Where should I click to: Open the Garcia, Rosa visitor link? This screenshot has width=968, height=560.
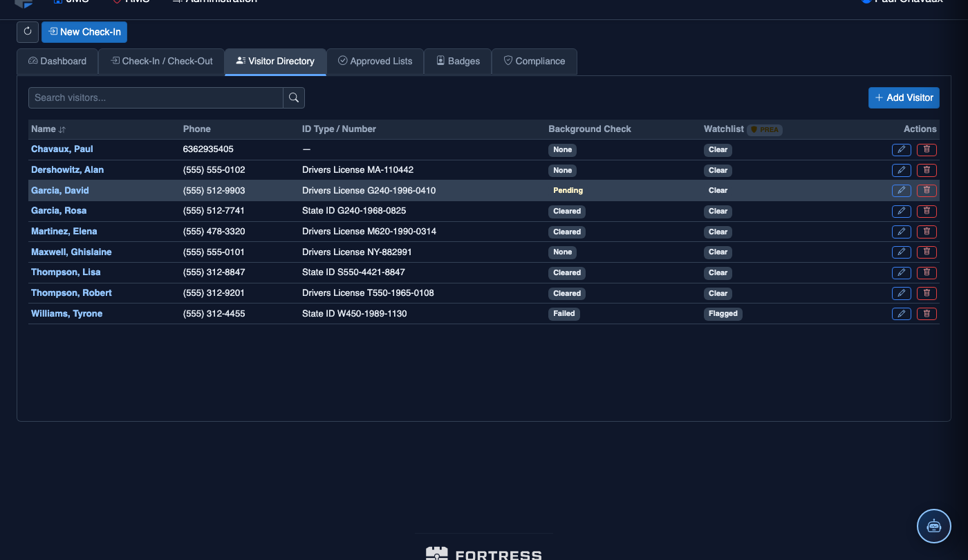point(59,211)
